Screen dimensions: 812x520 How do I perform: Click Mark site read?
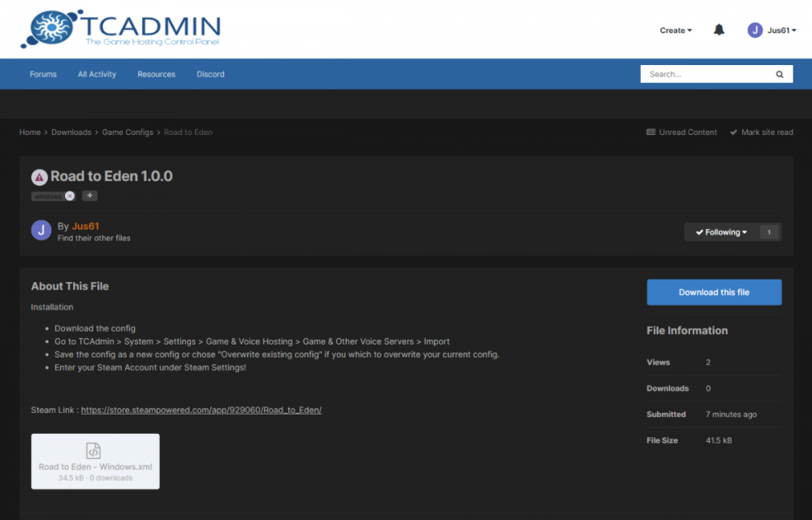pyautogui.click(x=761, y=132)
